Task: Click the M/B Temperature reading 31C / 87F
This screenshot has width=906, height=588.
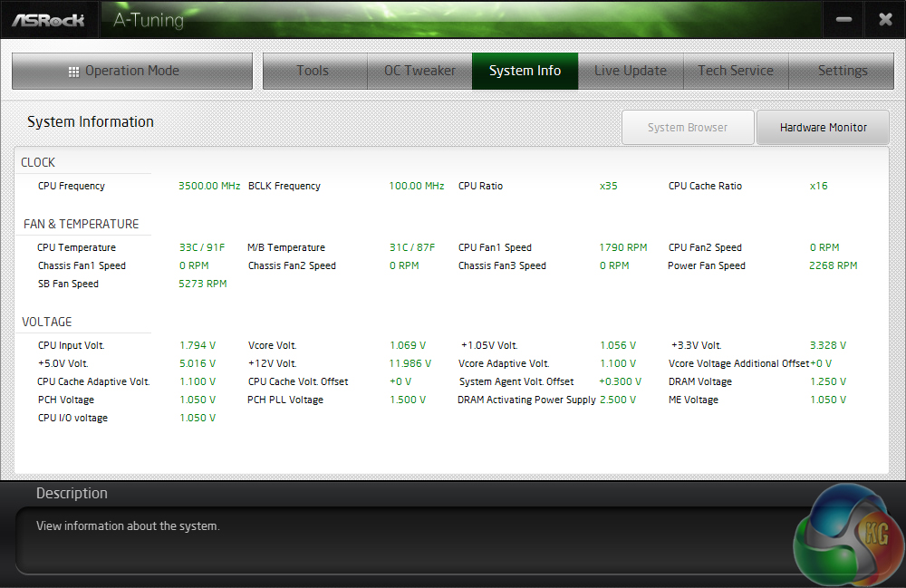Action: click(412, 247)
